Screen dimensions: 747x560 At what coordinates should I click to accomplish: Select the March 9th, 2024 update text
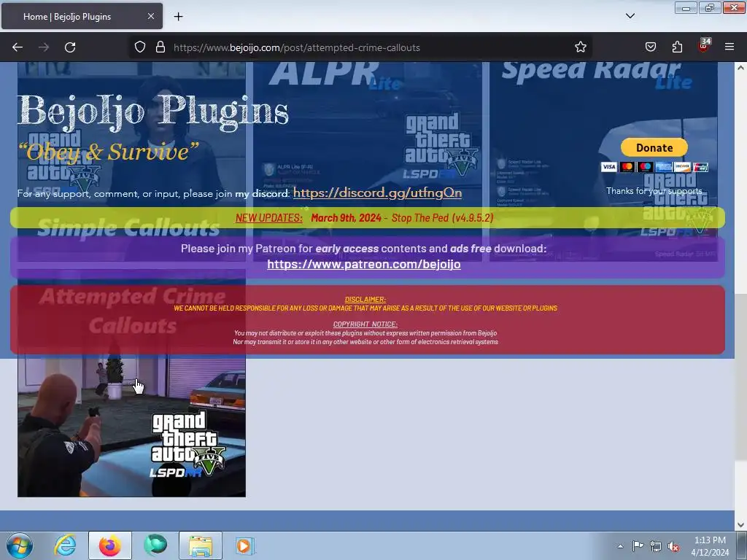click(x=346, y=218)
